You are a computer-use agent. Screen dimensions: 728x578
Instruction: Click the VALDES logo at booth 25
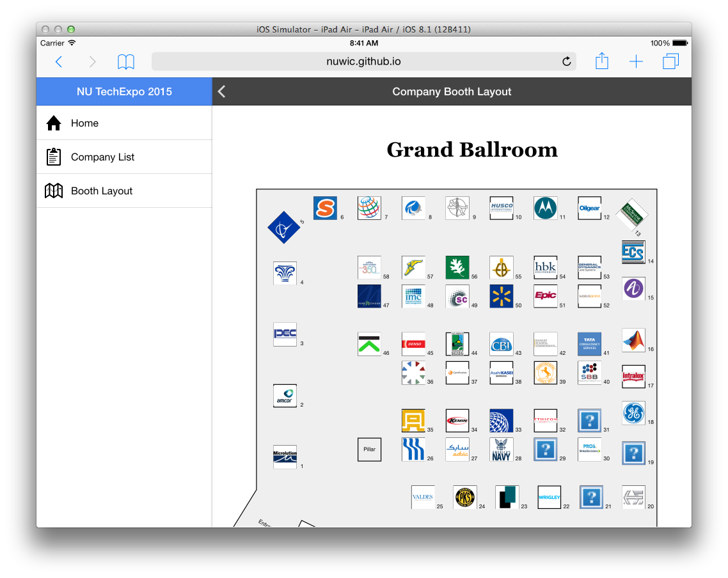423,497
